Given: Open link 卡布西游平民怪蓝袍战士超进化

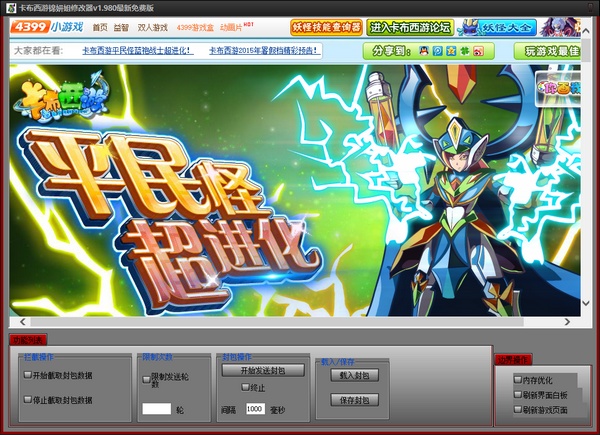Looking at the screenshot, I should [138, 51].
